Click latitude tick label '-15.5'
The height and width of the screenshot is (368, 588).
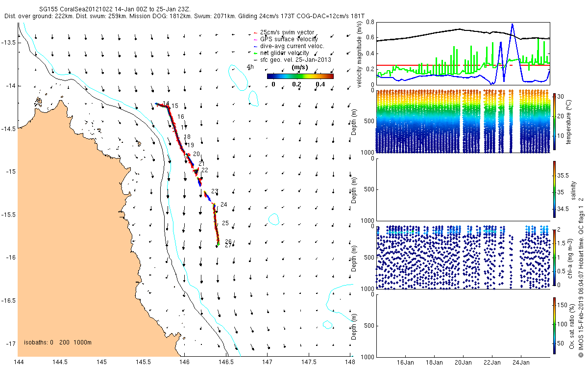[8, 214]
